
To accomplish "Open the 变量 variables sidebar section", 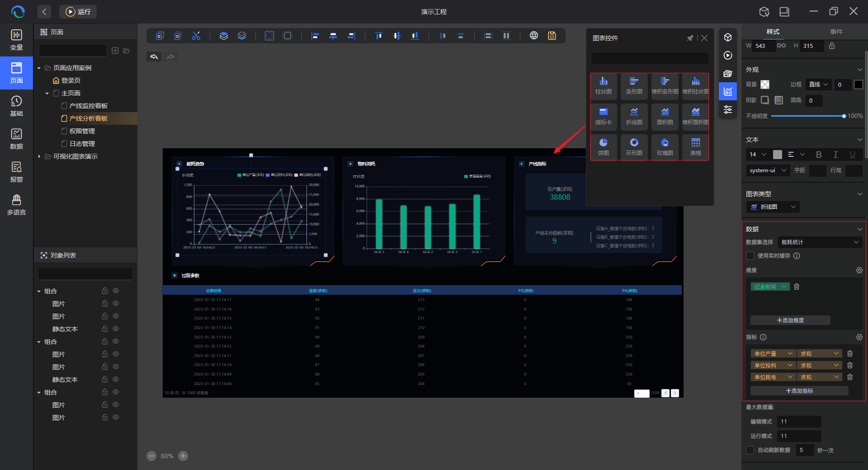I will (16, 40).
